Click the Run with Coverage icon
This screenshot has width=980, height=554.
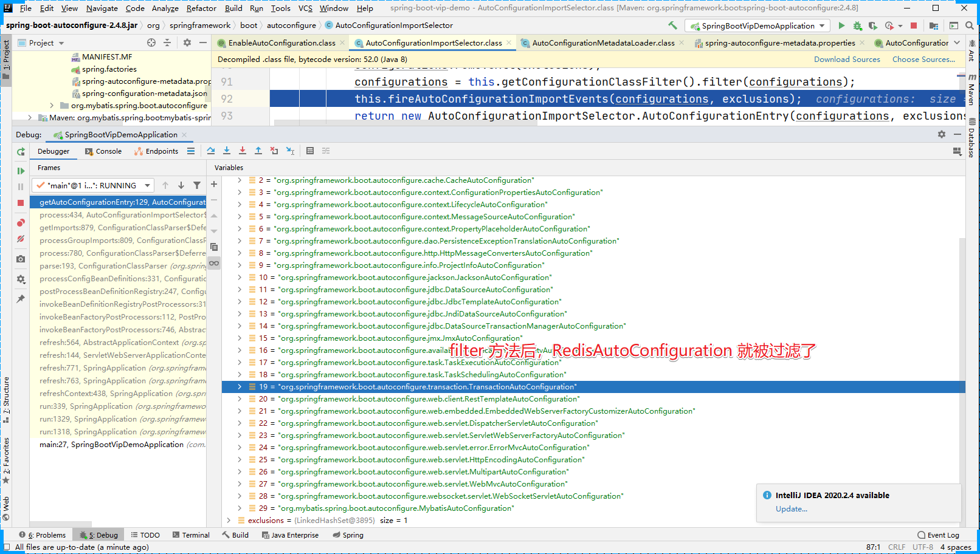[873, 26]
